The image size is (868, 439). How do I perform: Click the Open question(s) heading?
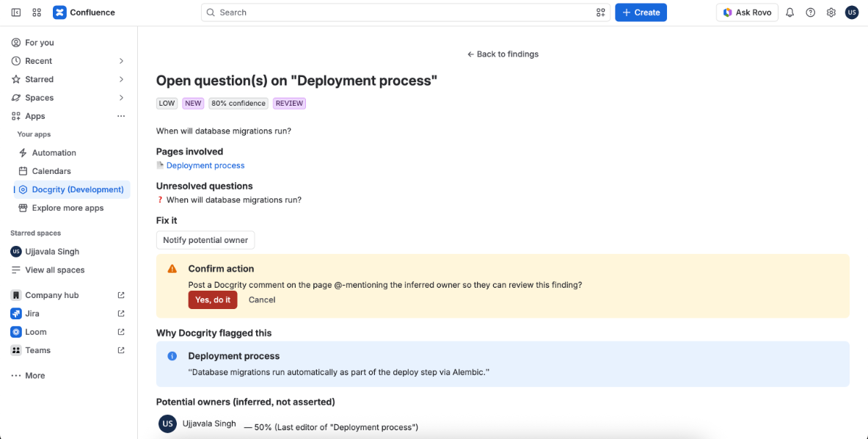(x=296, y=81)
